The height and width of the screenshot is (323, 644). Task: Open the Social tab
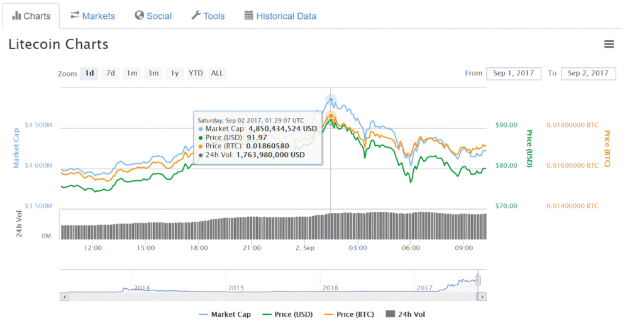tap(153, 16)
